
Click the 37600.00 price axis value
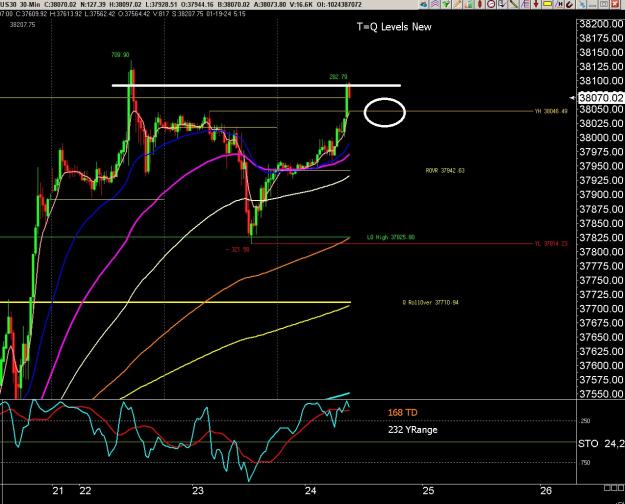pos(601,366)
